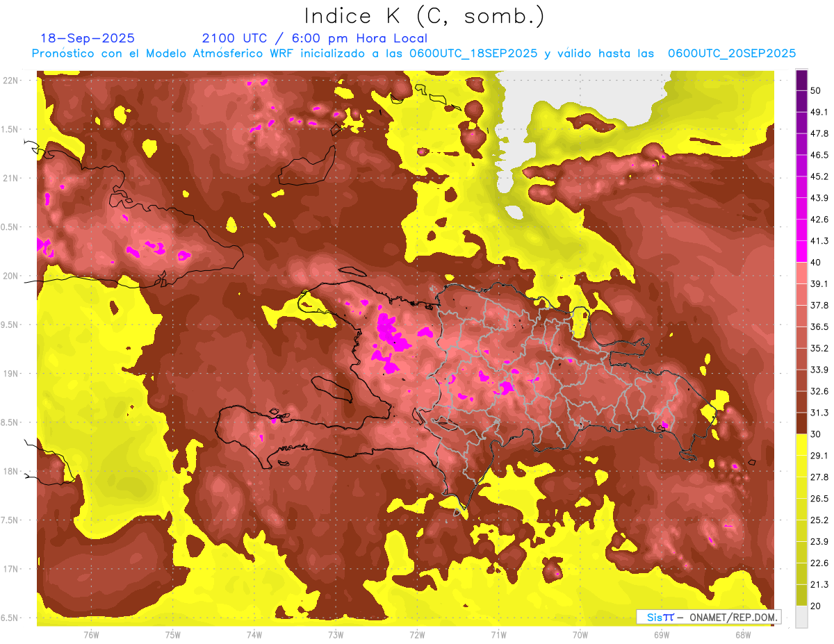Click the Indice K map title
The width and height of the screenshot is (834, 644).
(425, 15)
